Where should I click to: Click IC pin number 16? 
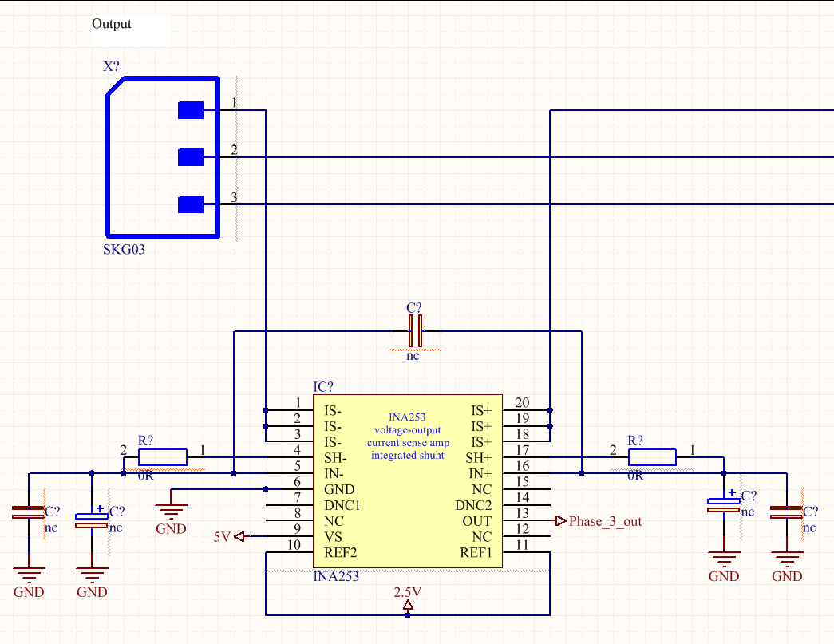(x=522, y=466)
